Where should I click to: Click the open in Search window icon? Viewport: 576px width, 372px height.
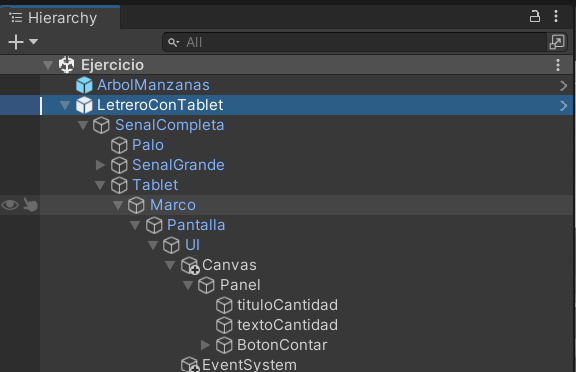(557, 42)
